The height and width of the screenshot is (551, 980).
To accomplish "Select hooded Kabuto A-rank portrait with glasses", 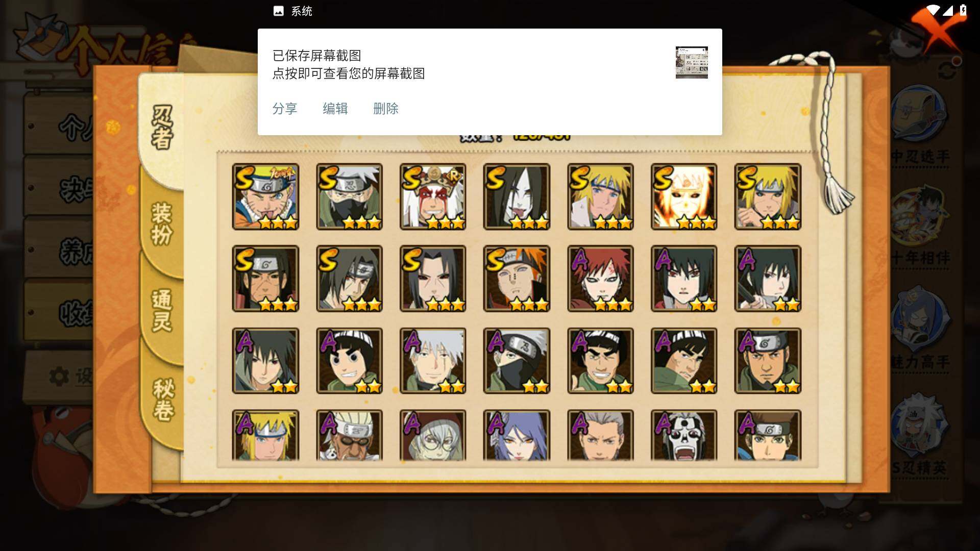I will (x=433, y=435).
